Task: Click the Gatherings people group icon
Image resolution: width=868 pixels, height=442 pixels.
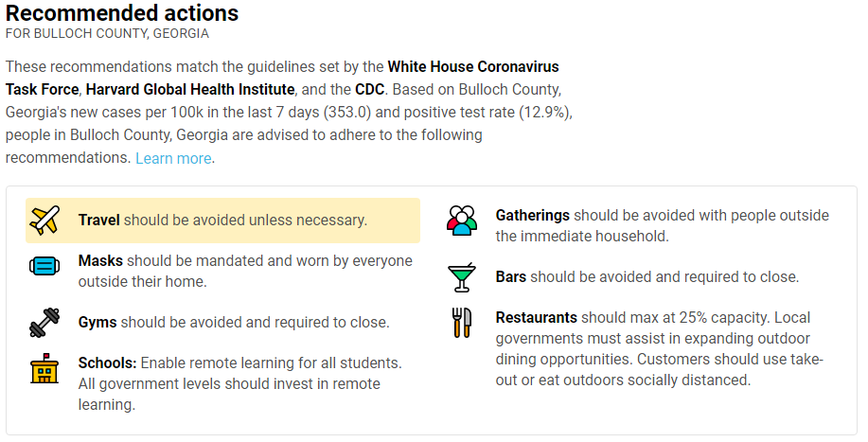Action: click(461, 221)
